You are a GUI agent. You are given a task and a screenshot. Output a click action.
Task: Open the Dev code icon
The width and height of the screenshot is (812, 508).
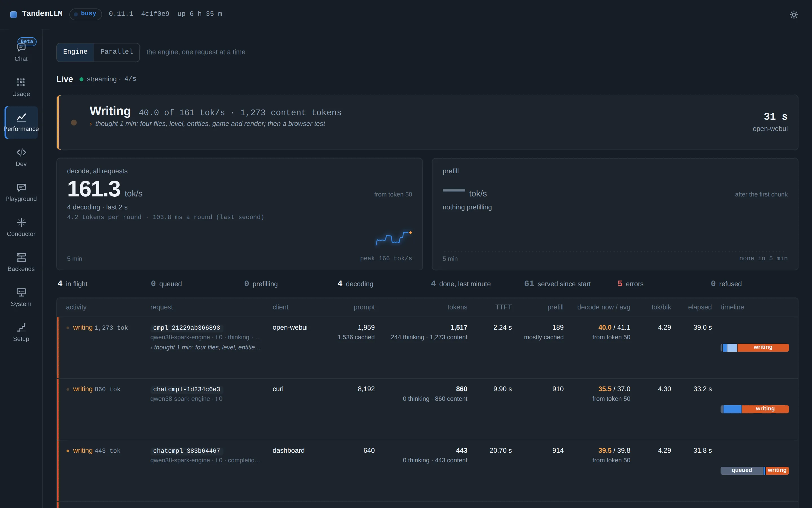[x=21, y=152]
